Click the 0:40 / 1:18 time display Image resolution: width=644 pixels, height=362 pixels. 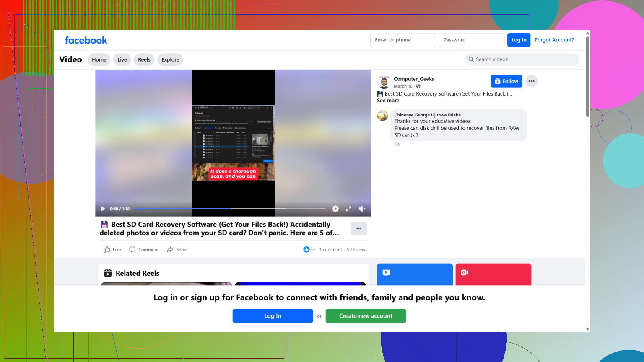tap(120, 209)
